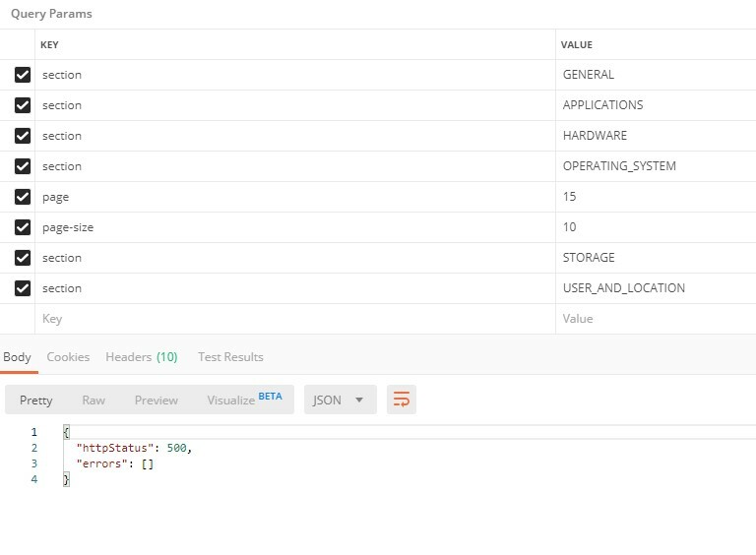This screenshot has height=555, width=756.
Task: Click the closing brace on line 4
Action: [x=66, y=479]
